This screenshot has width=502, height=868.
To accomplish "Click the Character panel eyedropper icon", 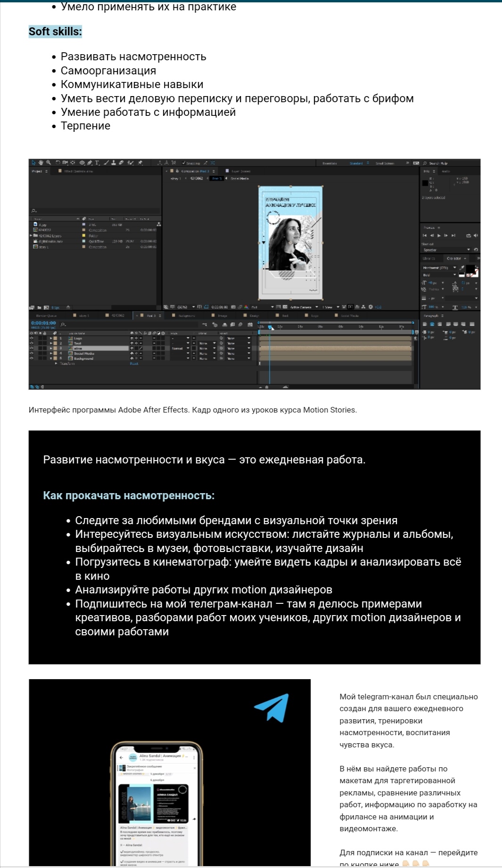I will [x=462, y=268].
